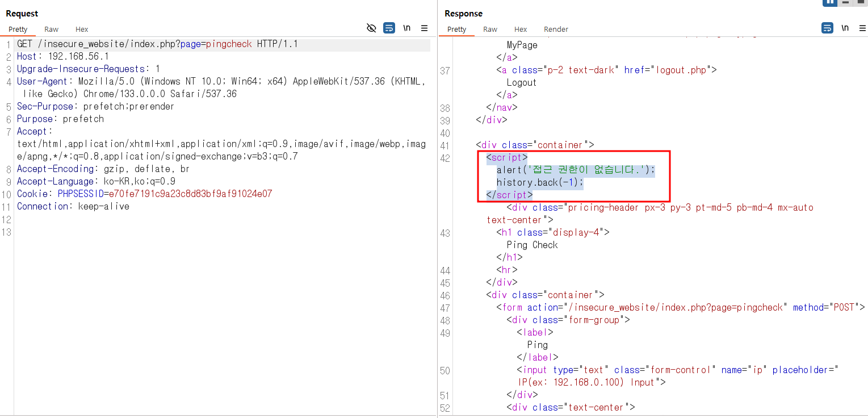Click the alert('접근 권한이 없습니다.') line
This screenshot has width=868, height=418.
pyautogui.click(x=576, y=170)
